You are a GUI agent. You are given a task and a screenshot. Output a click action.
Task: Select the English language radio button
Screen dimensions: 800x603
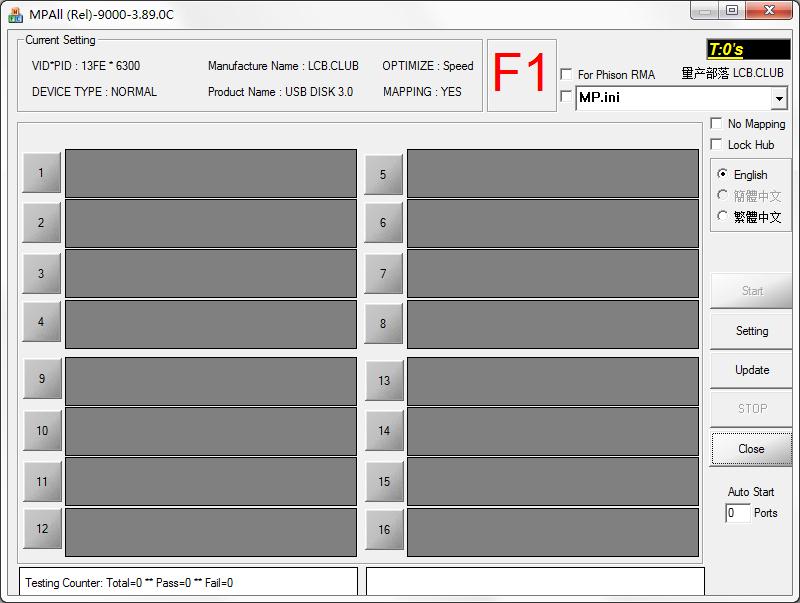point(722,174)
